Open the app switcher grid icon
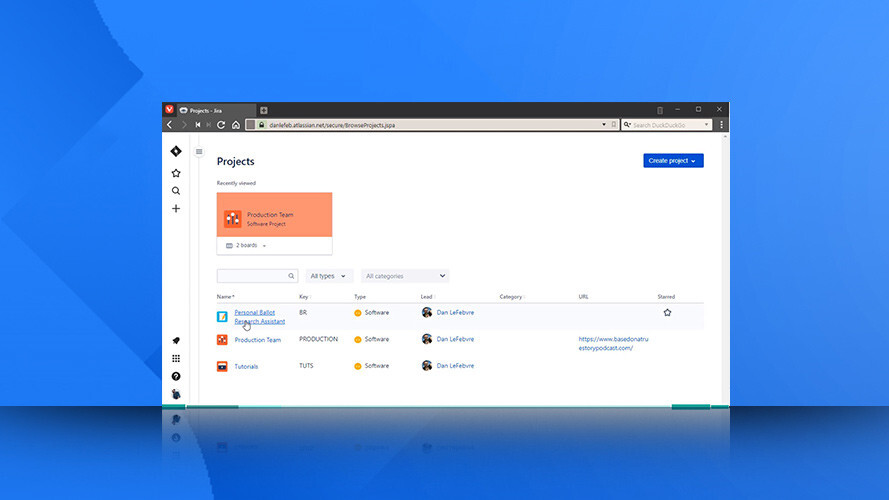The height and width of the screenshot is (500, 889). (x=176, y=358)
